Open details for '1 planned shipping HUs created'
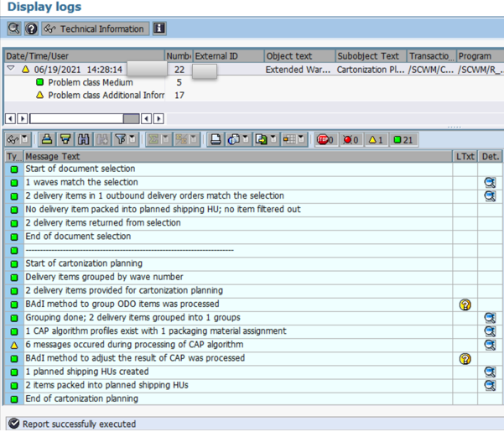This screenshot has height=432, width=504. 490,372
